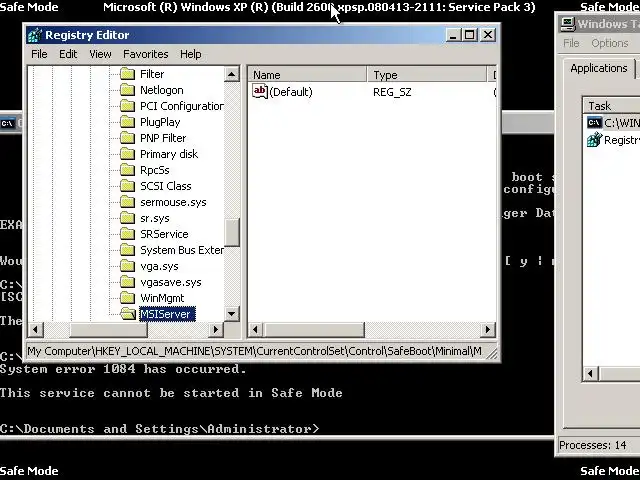The height and width of the screenshot is (480, 640).
Task: Click the System Bus Extender folder icon
Action: [x=128, y=250]
